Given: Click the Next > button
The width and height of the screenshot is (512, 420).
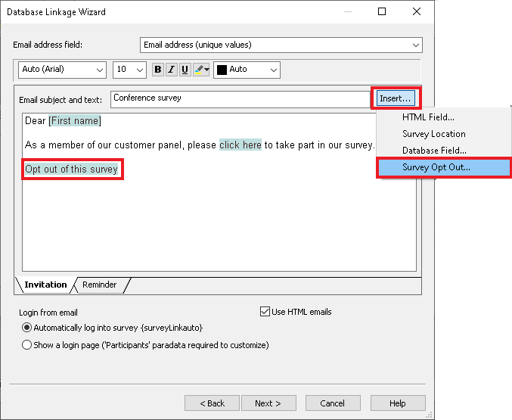Looking at the screenshot, I should [268, 403].
